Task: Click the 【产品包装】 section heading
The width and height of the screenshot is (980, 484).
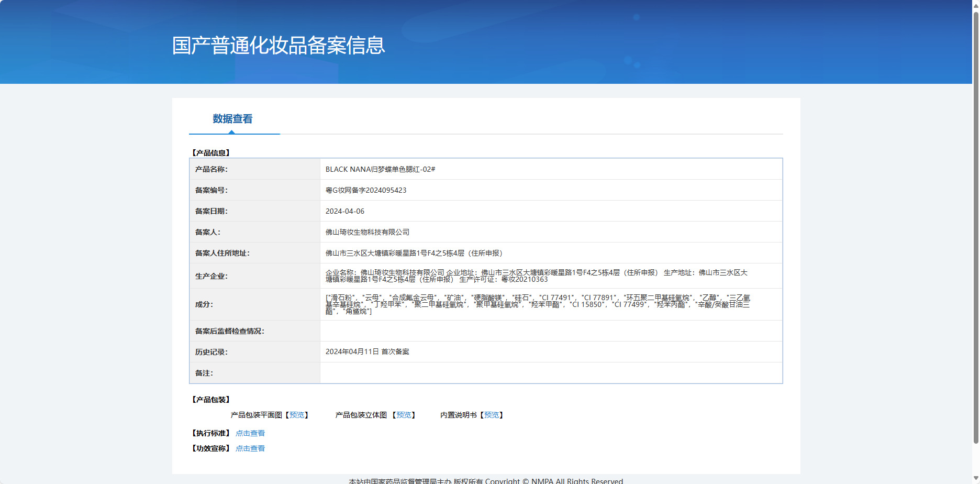Action: pos(211,400)
